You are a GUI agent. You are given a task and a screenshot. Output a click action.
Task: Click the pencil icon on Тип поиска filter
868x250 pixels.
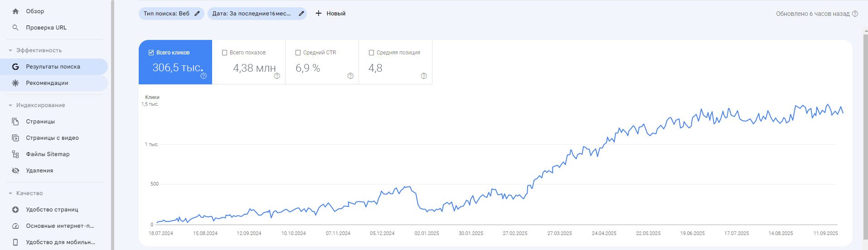click(197, 14)
